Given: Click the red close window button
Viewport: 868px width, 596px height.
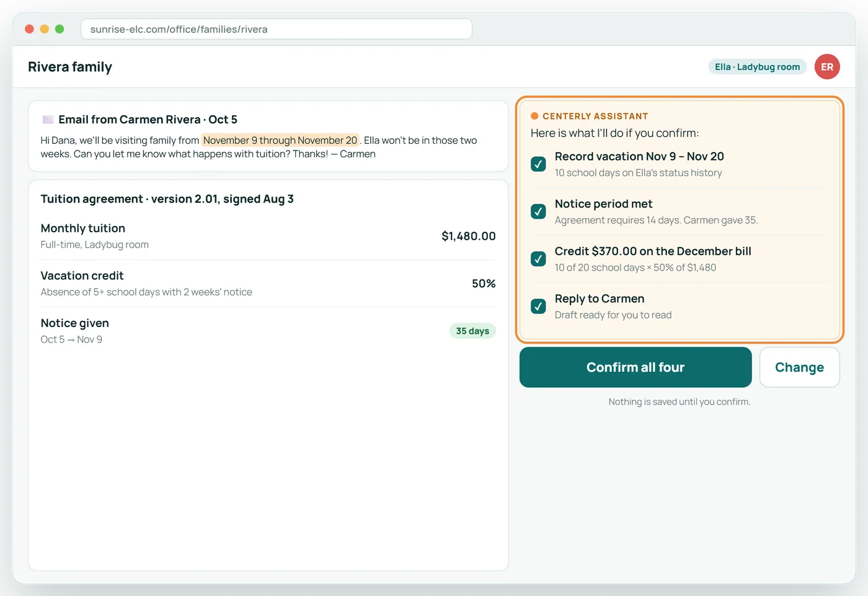Looking at the screenshot, I should (x=29, y=29).
